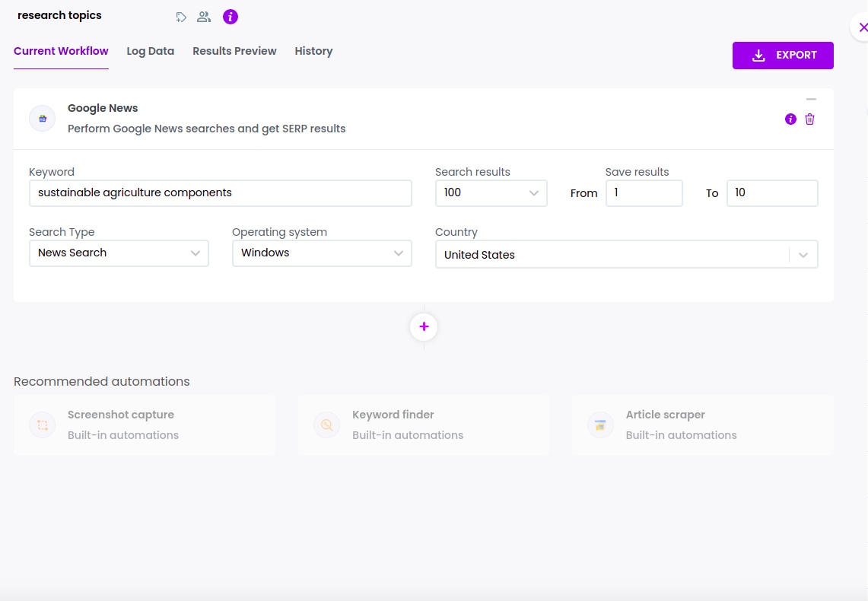This screenshot has height=601, width=868.
Task: Open the Results Preview tab
Action: point(234,51)
